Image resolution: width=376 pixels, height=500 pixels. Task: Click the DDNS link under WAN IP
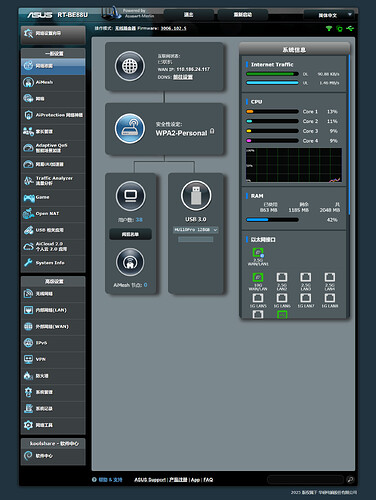click(x=183, y=77)
